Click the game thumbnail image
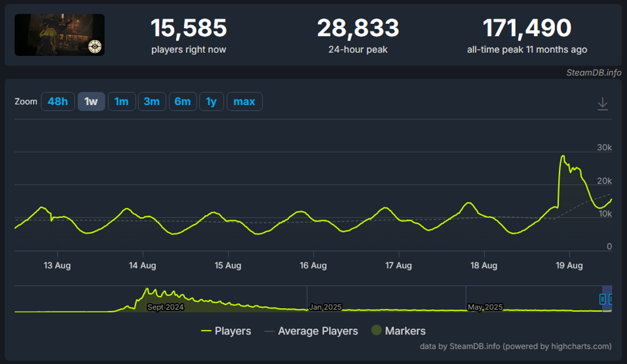 [59, 35]
